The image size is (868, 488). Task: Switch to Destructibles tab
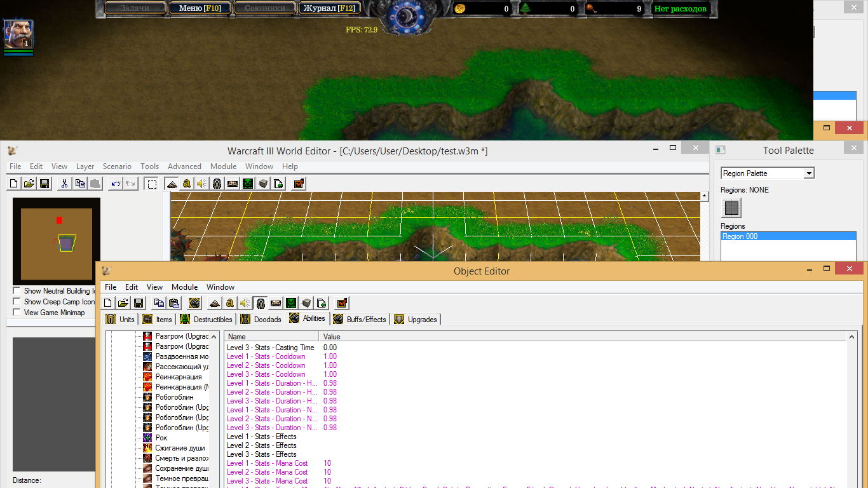[x=207, y=319]
